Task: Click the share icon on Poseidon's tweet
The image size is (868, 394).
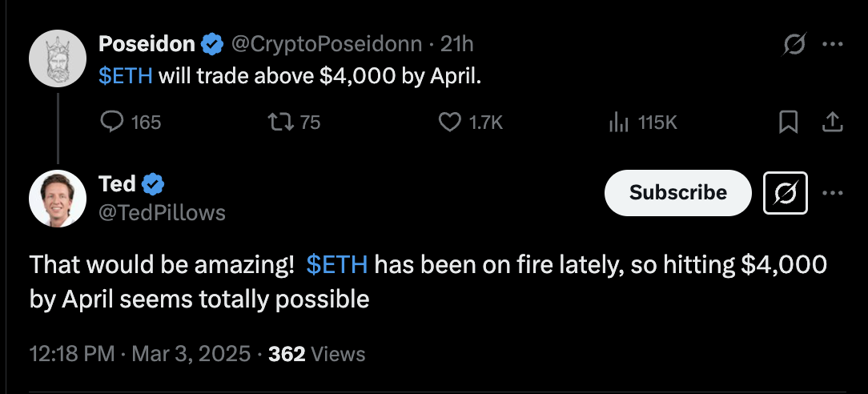Action: (832, 122)
